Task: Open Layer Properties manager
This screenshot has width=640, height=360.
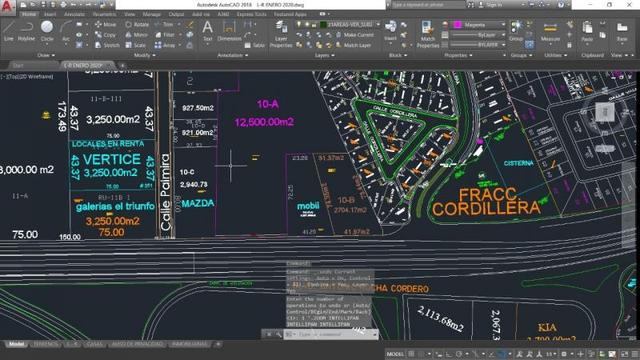Action: pyautogui.click(x=281, y=35)
